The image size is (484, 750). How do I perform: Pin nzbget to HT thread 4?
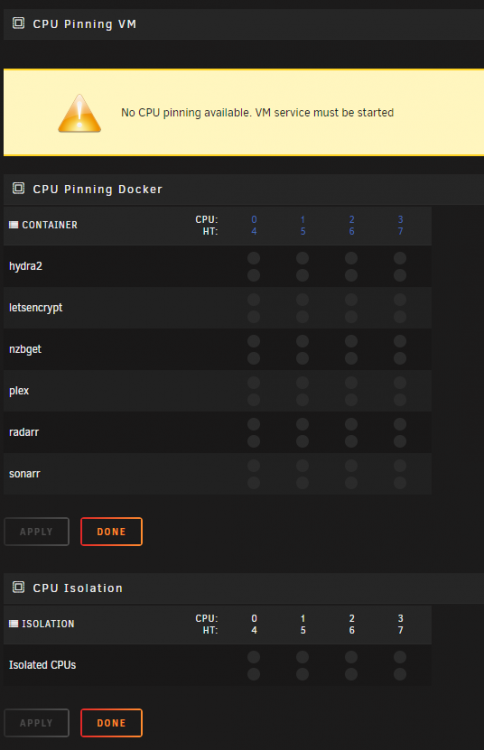pos(254,359)
